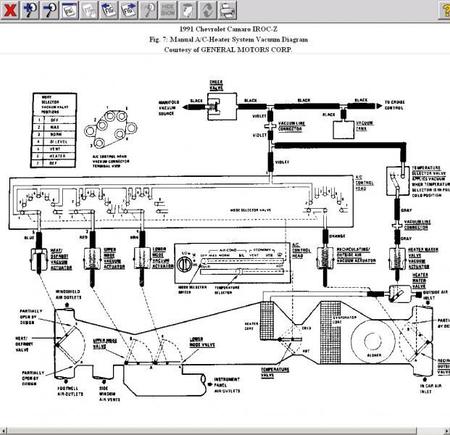Click the fit-figure-to-window toolbar icon
This screenshot has width=450, height=435.
coord(70,10)
